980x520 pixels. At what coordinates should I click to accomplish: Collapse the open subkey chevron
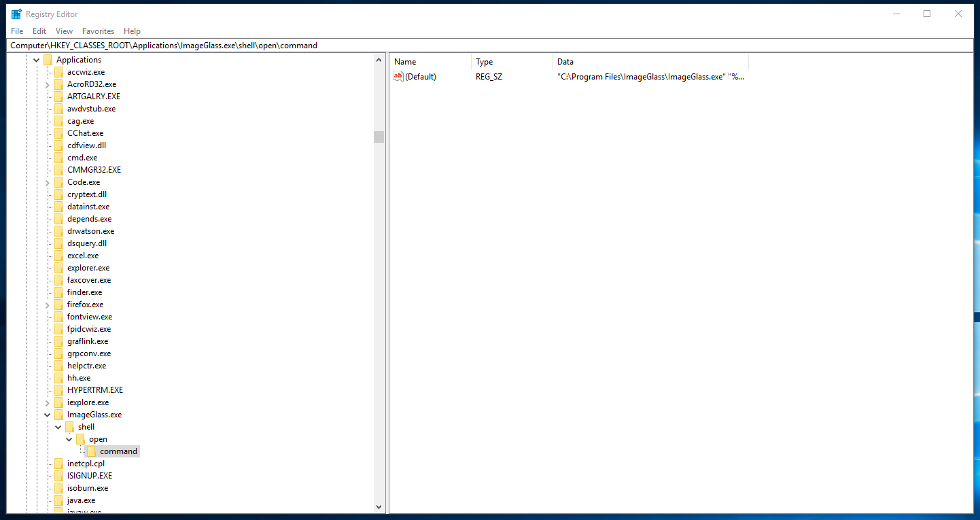(x=69, y=438)
